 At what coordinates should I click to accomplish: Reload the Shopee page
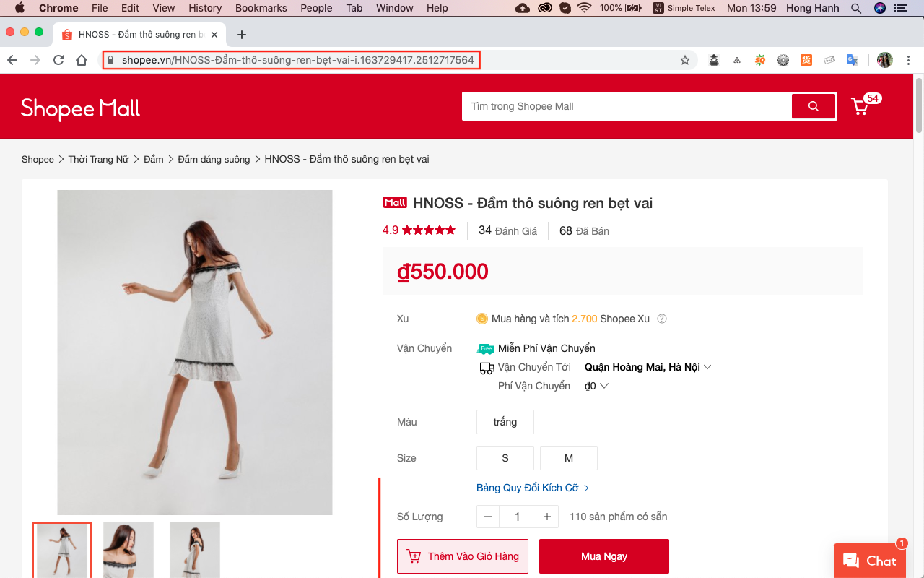tap(58, 60)
